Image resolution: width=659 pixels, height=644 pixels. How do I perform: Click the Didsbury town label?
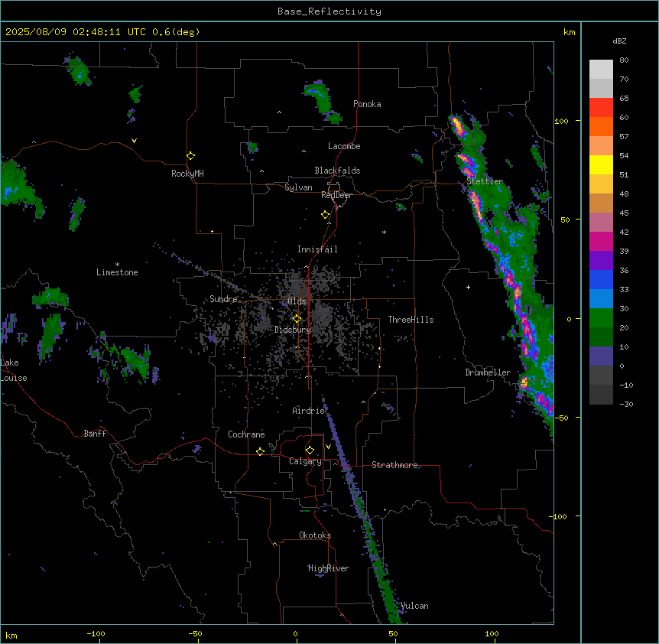[x=293, y=330]
